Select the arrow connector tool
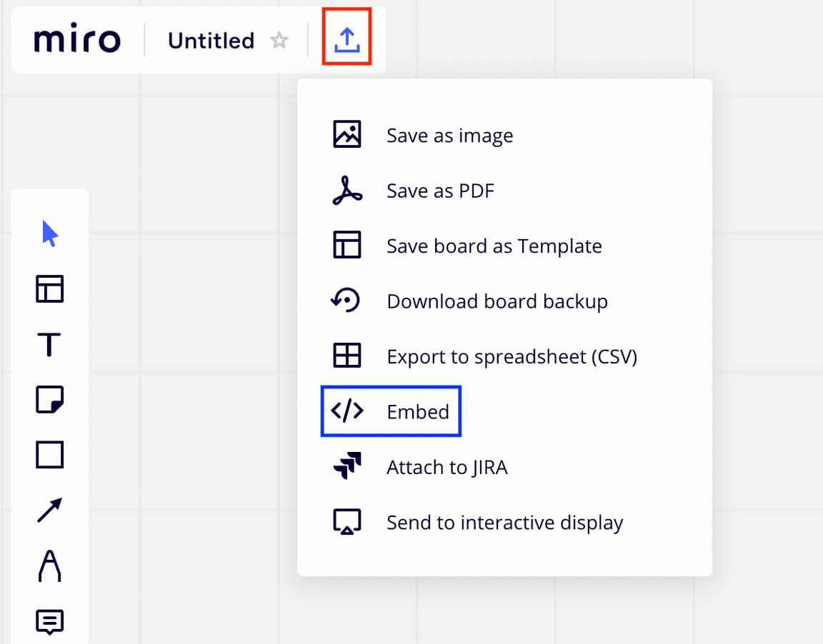The image size is (823, 644). (49, 510)
